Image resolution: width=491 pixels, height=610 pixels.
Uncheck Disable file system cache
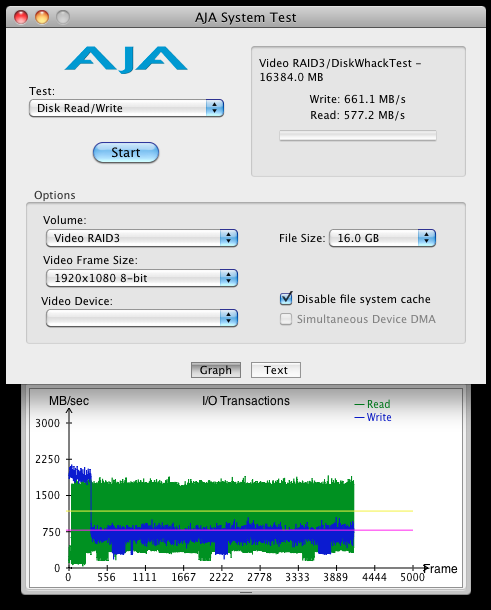pos(286,298)
